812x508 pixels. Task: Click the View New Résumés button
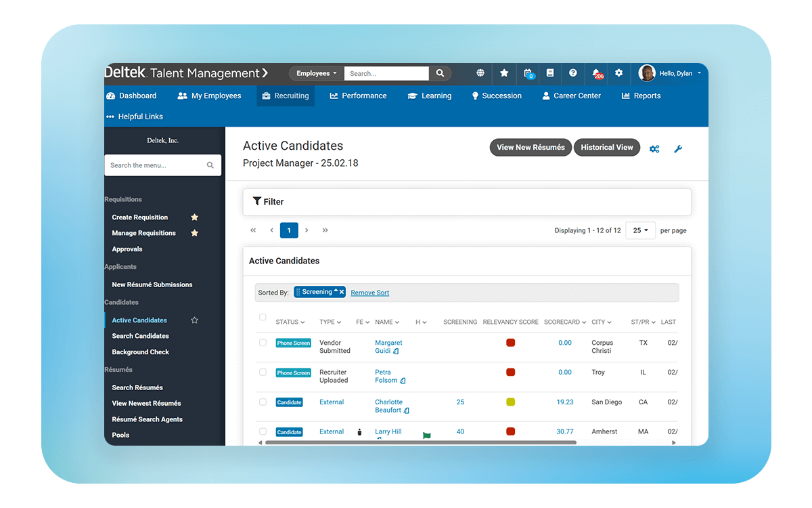click(531, 148)
